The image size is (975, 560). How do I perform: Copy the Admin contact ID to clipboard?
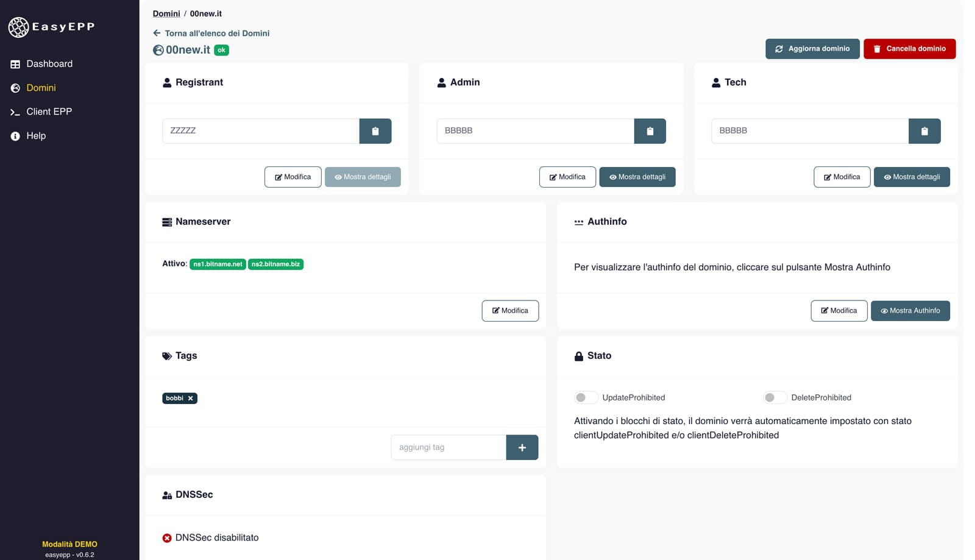(650, 131)
